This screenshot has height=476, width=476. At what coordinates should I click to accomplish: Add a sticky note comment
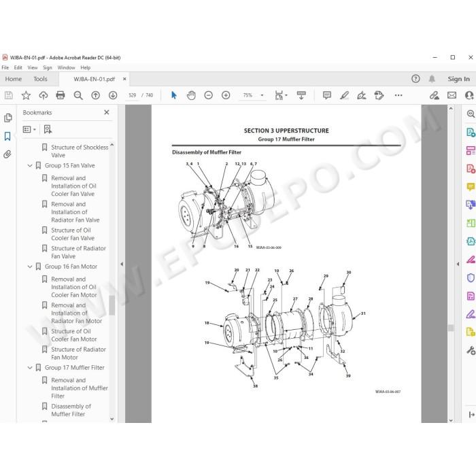[x=327, y=95]
